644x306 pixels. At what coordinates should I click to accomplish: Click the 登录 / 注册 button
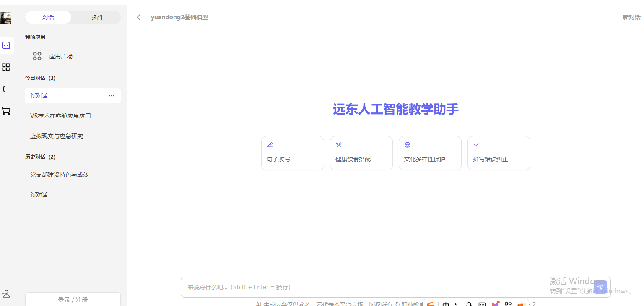[73, 299]
